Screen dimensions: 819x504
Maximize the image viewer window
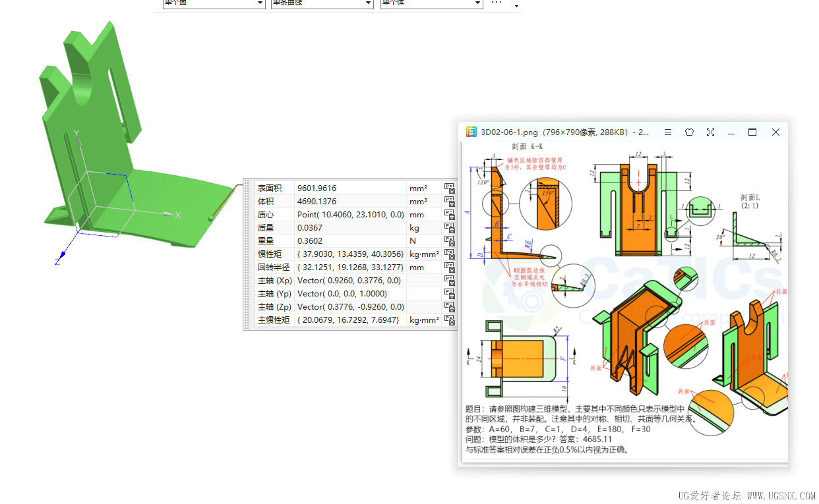click(x=752, y=132)
